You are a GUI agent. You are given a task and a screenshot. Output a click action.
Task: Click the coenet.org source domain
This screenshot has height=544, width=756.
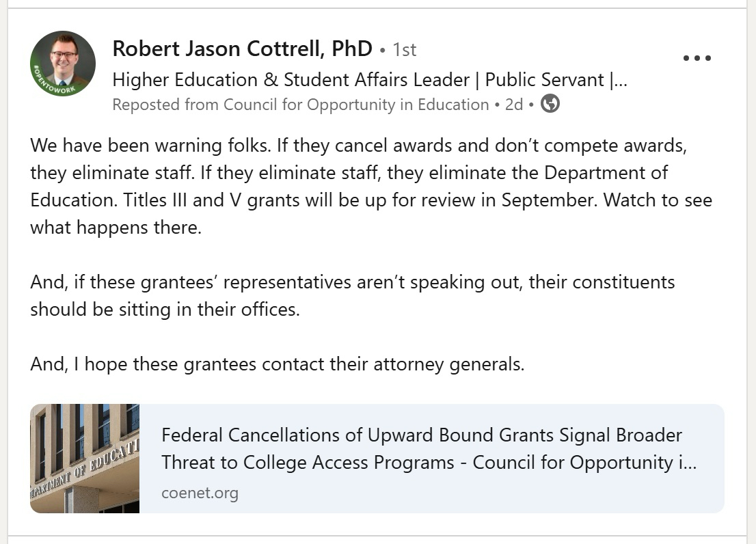coord(200,493)
